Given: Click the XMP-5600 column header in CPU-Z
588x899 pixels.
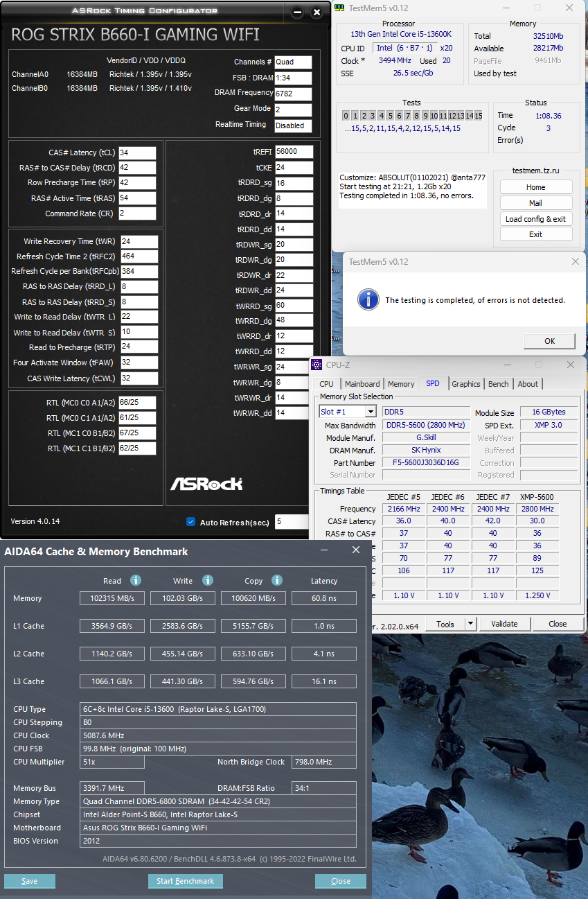Looking at the screenshot, I should [x=537, y=497].
